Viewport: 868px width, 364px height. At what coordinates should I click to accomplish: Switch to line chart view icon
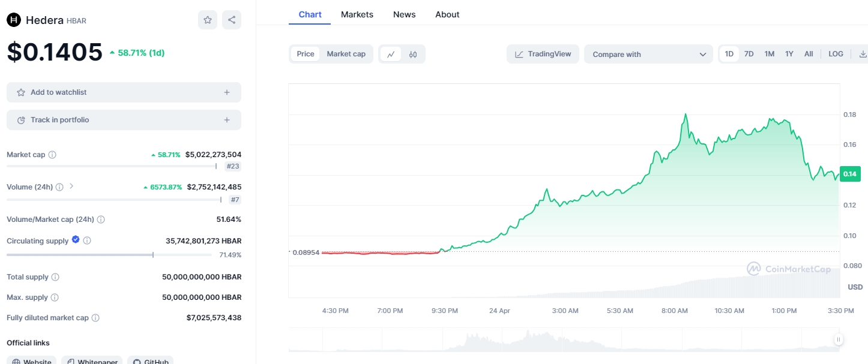pyautogui.click(x=391, y=54)
